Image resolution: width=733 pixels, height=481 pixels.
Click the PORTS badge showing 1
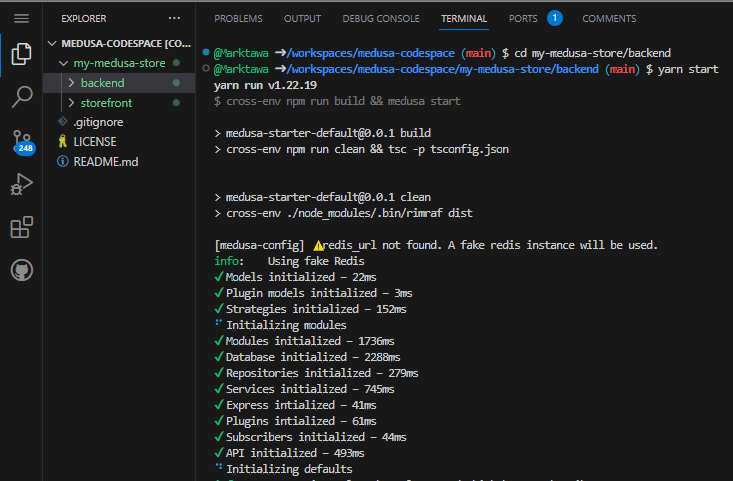point(554,18)
